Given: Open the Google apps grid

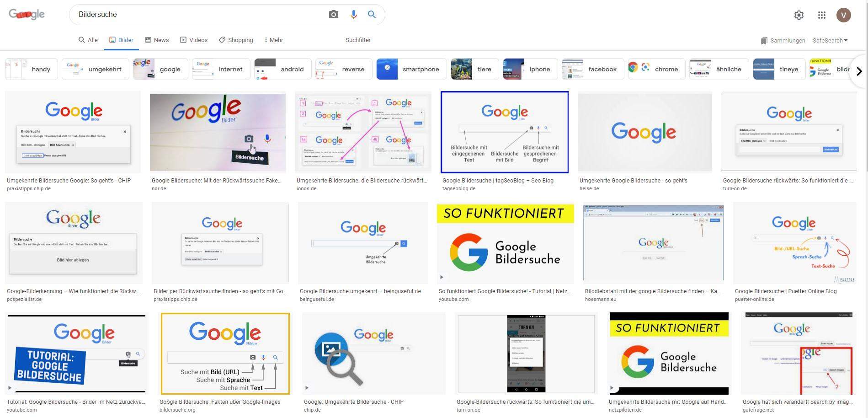Looking at the screenshot, I should pyautogui.click(x=822, y=15).
